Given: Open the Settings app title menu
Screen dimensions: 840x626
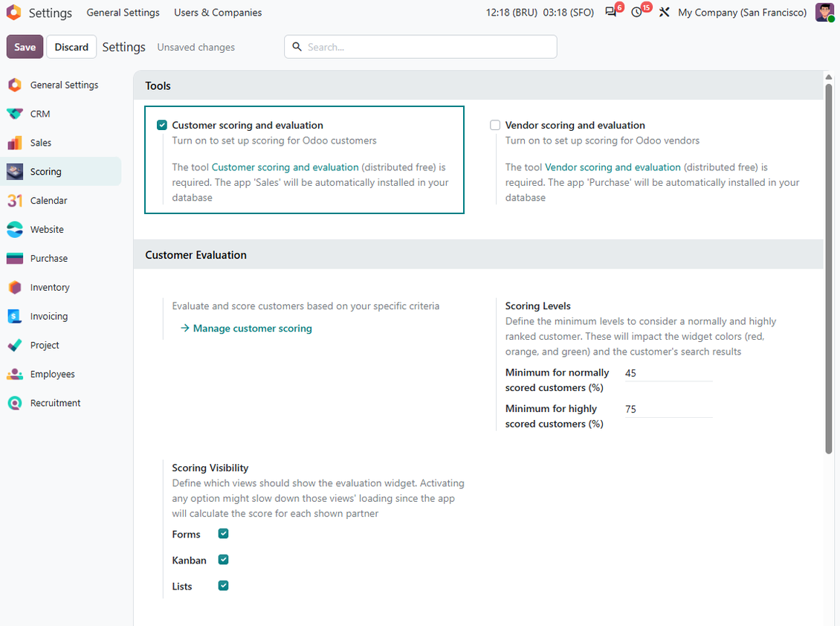Looking at the screenshot, I should [x=51, y=13].
